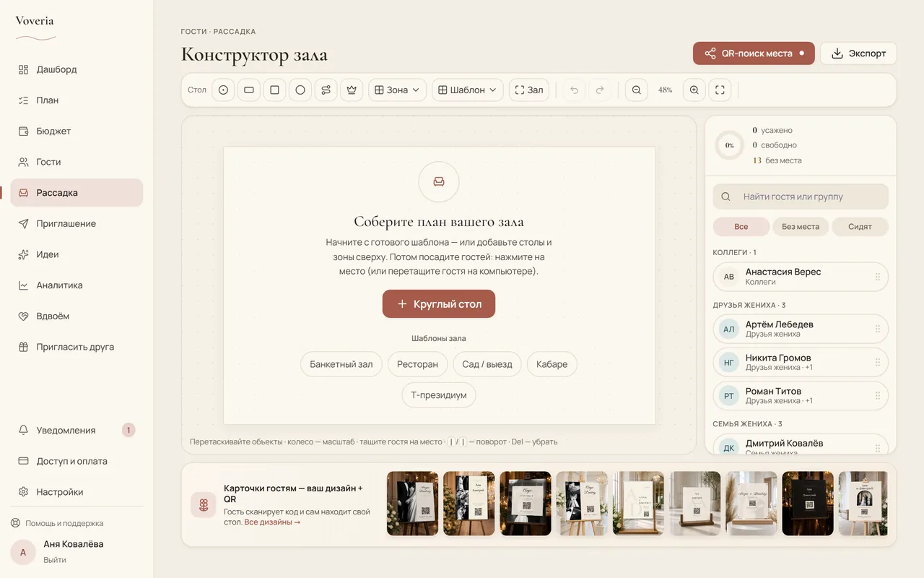Viewport: 924px width, 578px height.
Task: Open the Гости section
Action: click(x=77, y=162)
